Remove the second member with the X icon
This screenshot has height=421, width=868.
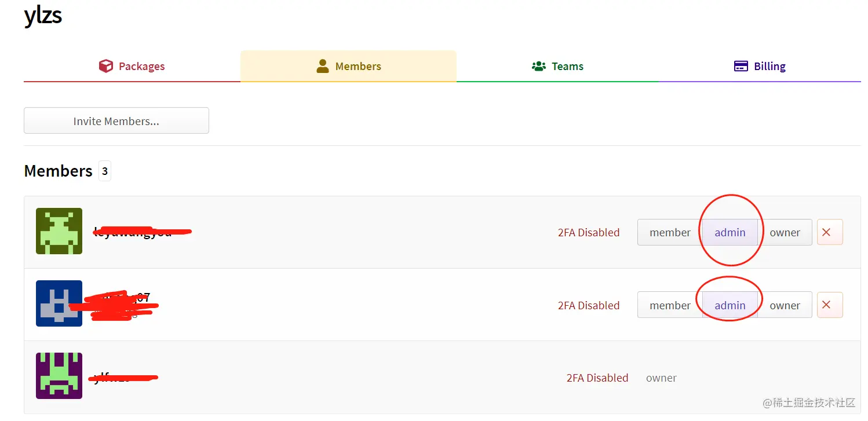click(829, 305)
